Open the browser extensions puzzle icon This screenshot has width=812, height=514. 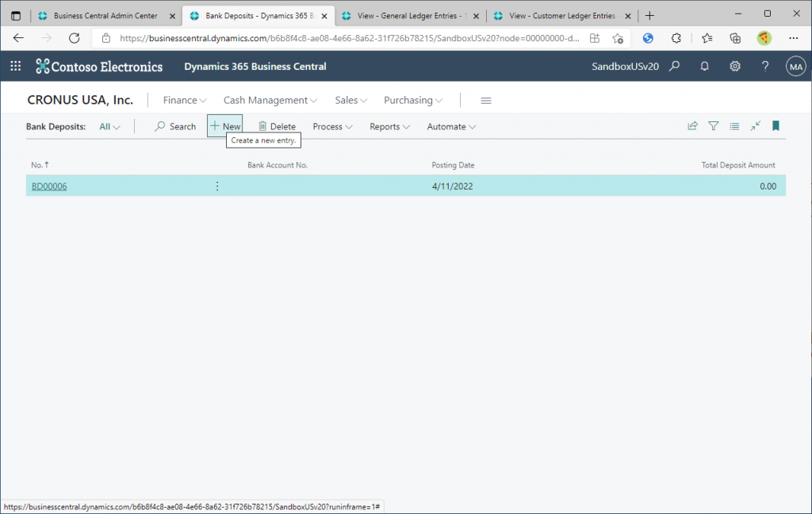[676, 38]
